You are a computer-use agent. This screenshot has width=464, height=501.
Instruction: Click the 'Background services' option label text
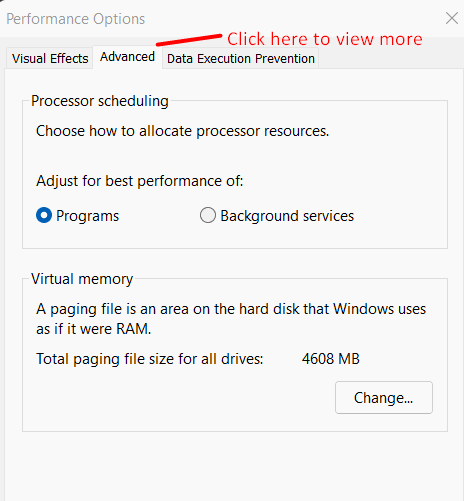click(287, 216)
